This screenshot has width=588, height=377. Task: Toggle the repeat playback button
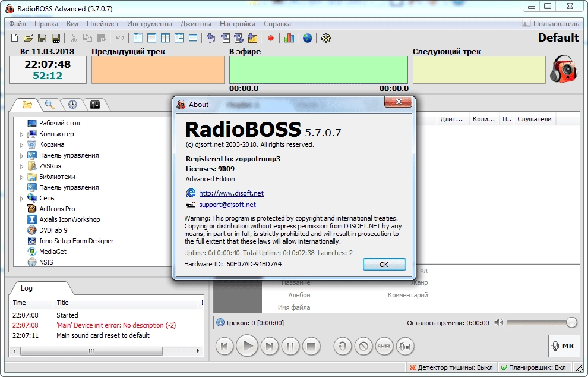coord(342,346)
